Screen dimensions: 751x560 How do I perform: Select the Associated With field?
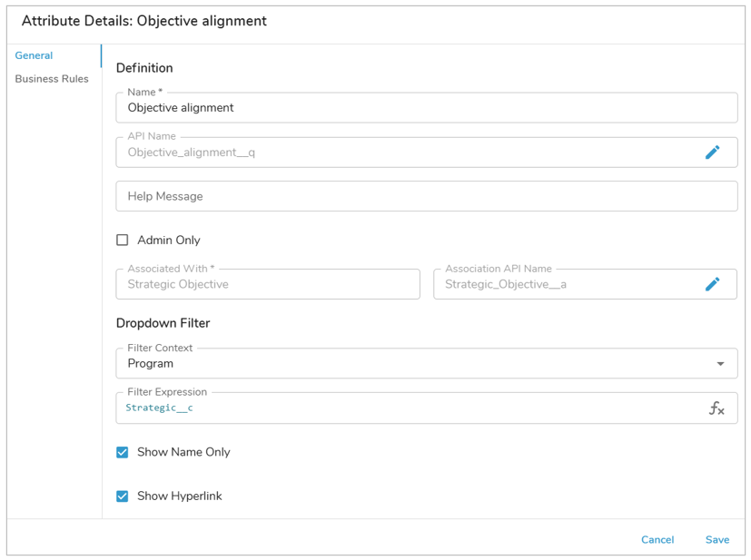(x=268, y=284)
